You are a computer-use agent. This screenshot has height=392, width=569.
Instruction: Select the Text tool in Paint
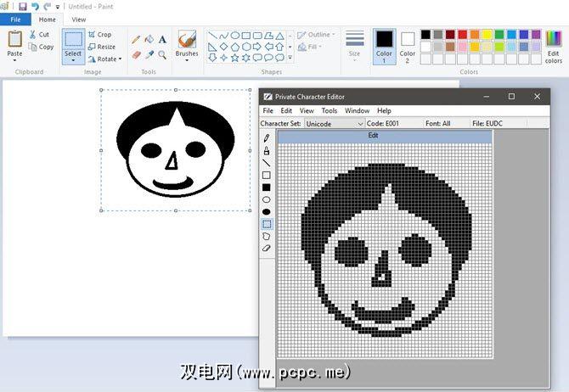coord(162,39)
